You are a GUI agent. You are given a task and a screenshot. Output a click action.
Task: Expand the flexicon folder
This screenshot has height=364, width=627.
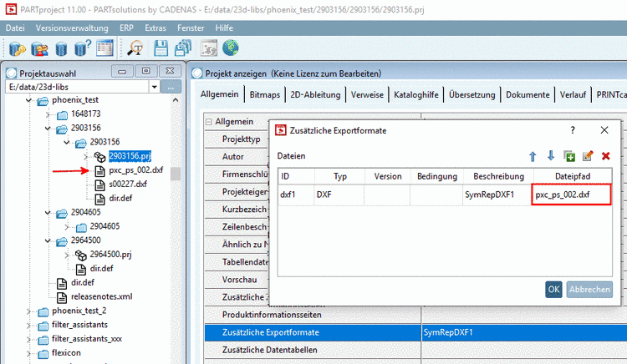click(28, 353)
